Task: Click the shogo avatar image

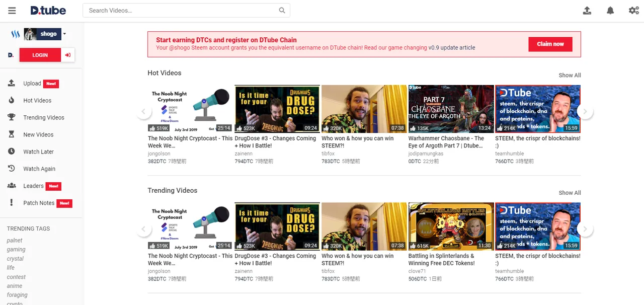Action: click(31, 34)
